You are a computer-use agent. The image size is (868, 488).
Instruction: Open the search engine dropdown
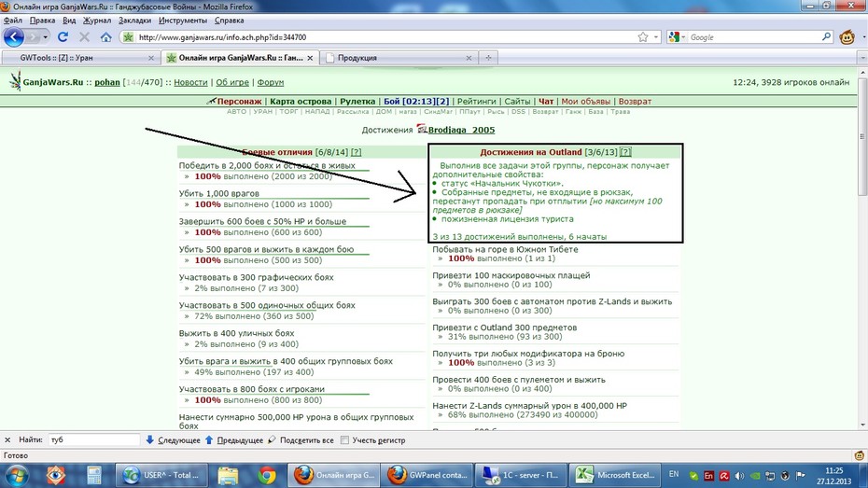(x=677, y=37)
